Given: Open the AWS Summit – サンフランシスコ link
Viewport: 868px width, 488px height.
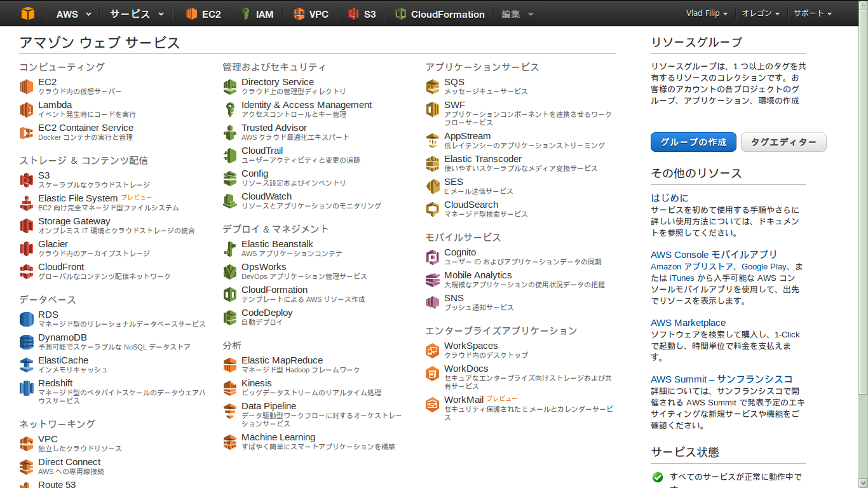Looking at the screenshot, I should coord(722,379).
